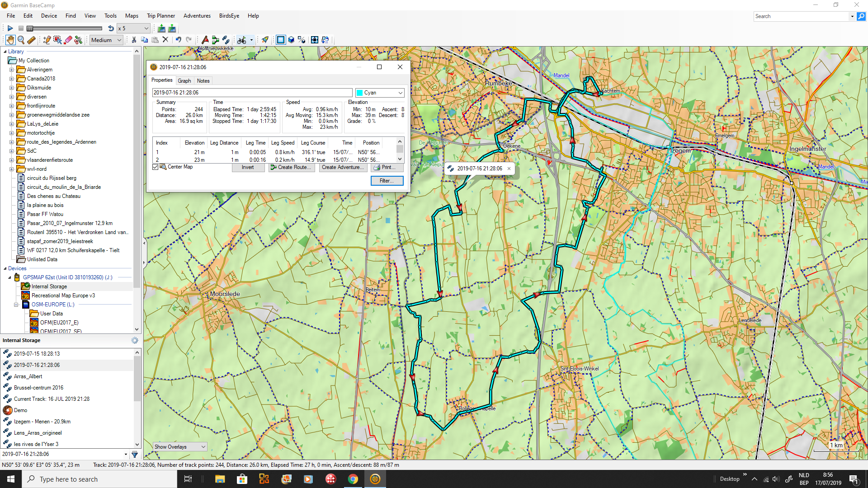Expand the Alveringem folder

pos(11,70)
